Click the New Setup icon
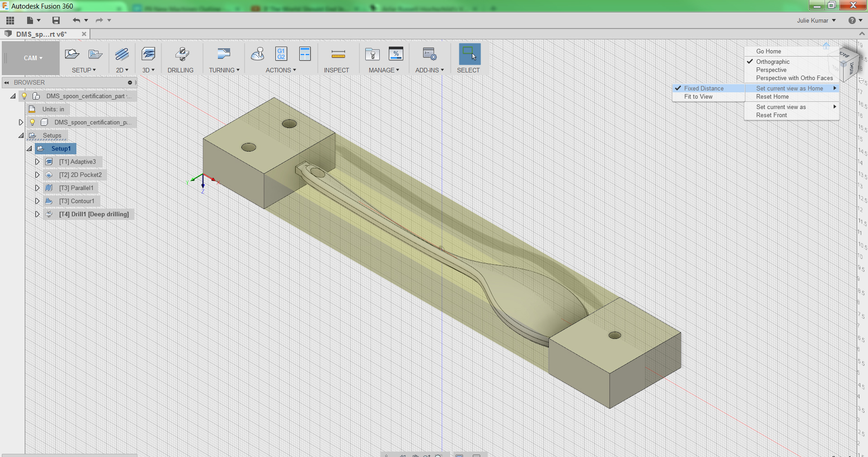 (x=72, y=54)
